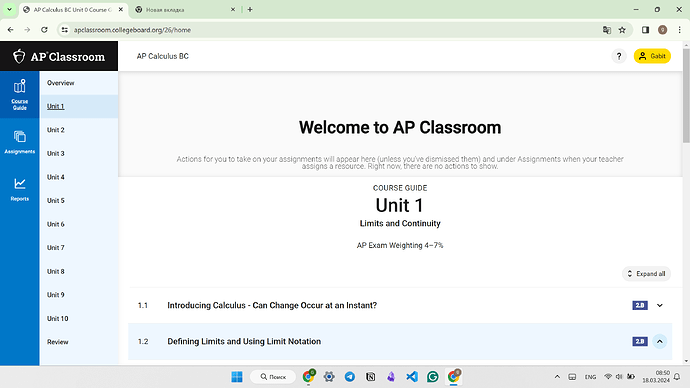
Task: Click the video badge on topic 1.1
Action: pos(640,305)
